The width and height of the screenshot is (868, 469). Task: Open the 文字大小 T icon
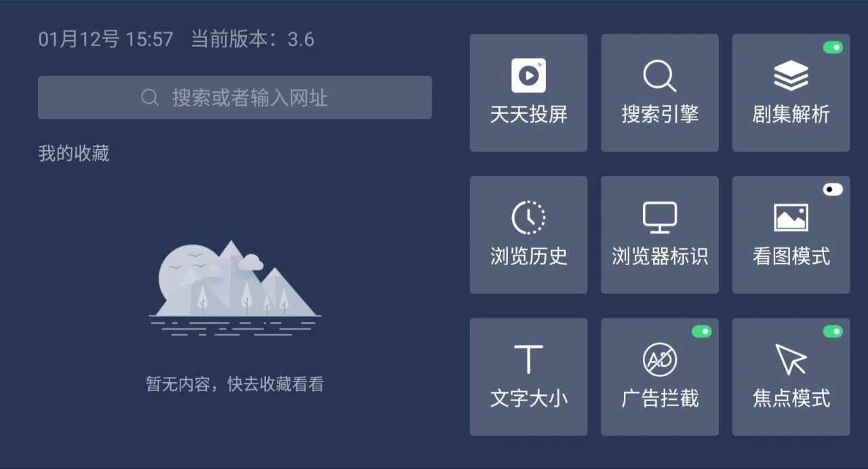pyautogui.click(x=528, y=359)
